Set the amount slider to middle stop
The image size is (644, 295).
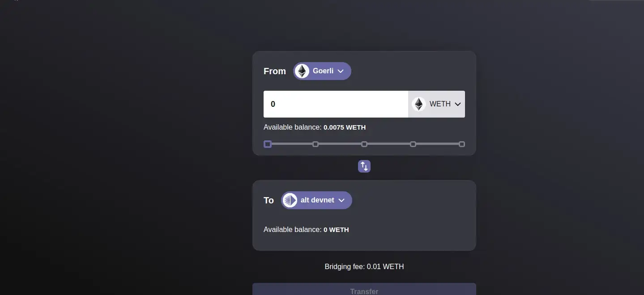click(364, 144)
